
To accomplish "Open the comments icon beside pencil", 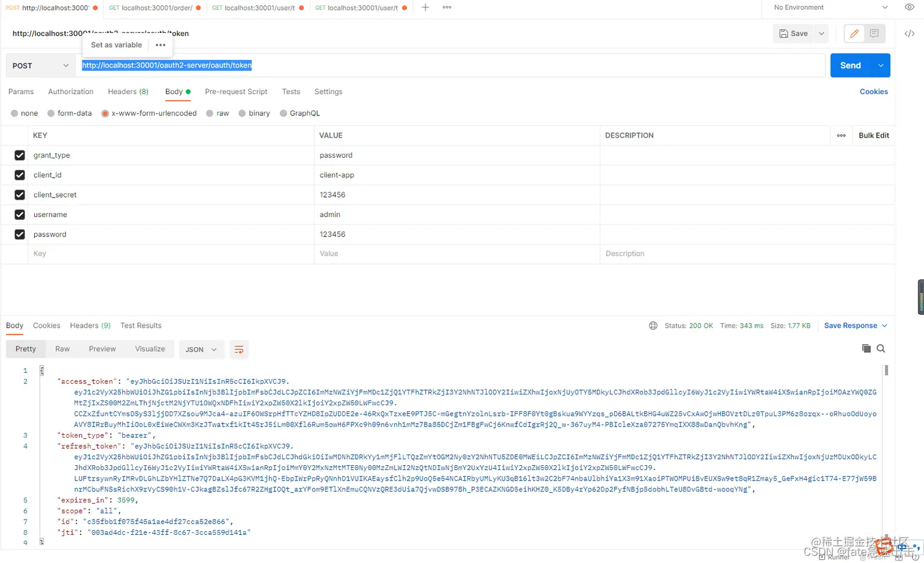I will coord(875,34).
